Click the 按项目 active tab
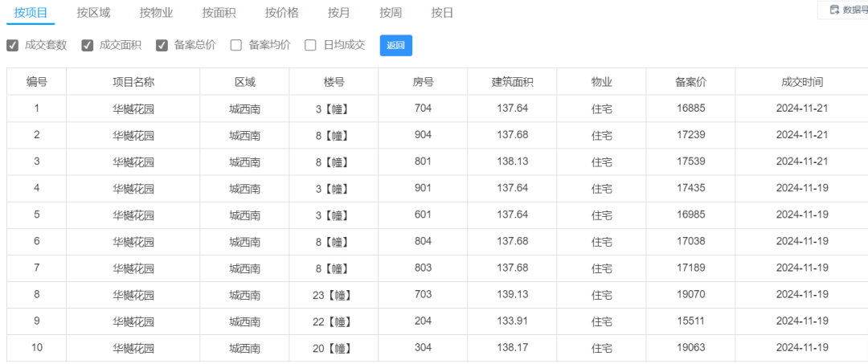The height and width of the screenshot is (364, 868). (x=31, y=13)
